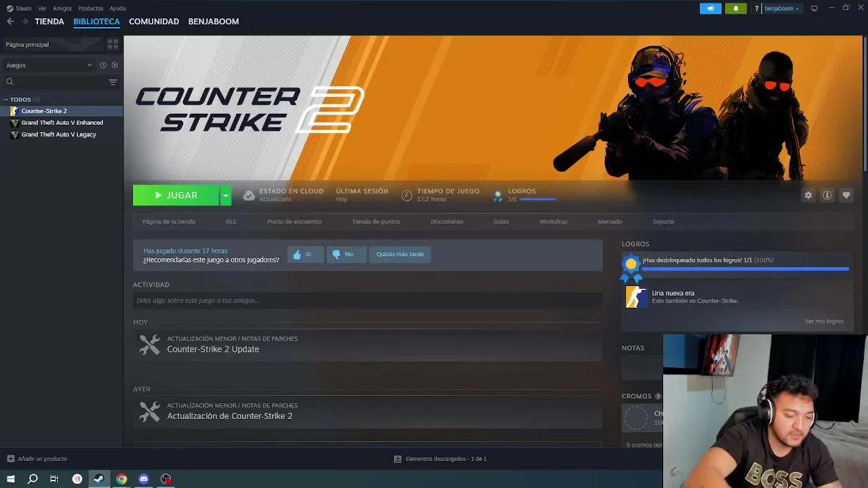The width and height of the screenshot is (868, 488).
Task: Open the downloads manager icon
Action: pos(398,459)
